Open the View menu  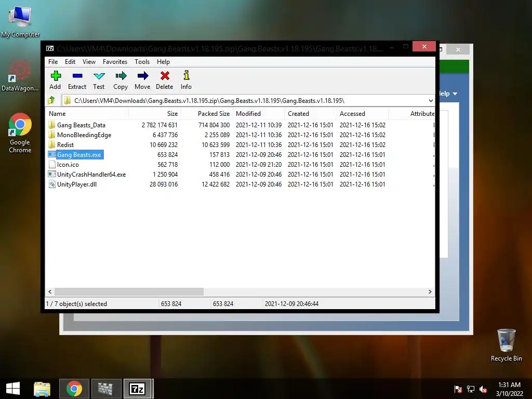point(89,62)
